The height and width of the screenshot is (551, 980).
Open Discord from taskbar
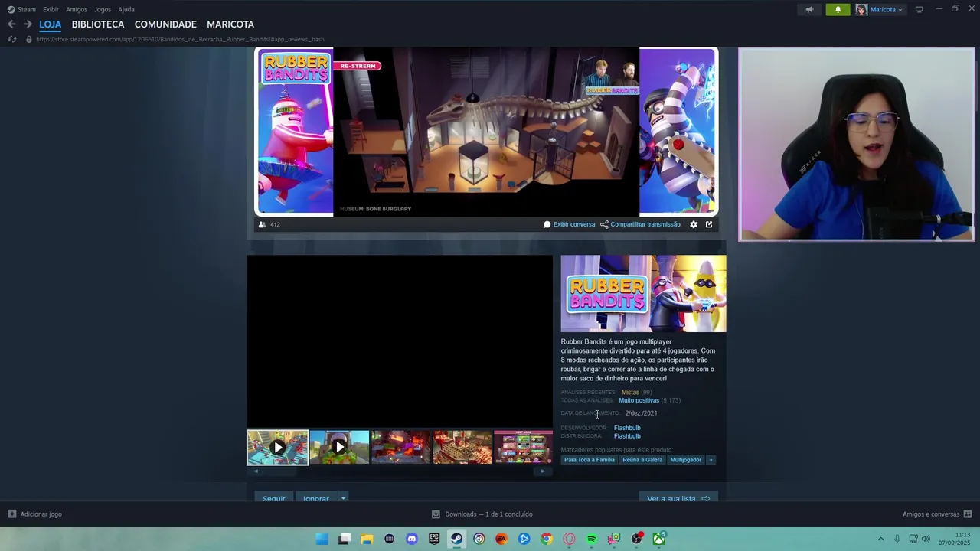click(412, 539)
